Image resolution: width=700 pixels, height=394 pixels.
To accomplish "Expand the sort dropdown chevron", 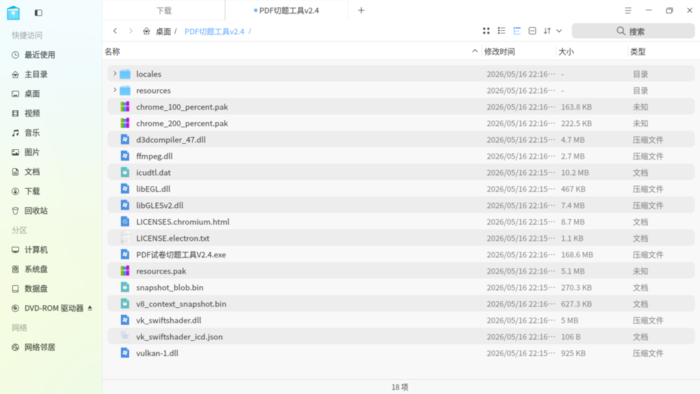I will [x=559, y=31].
